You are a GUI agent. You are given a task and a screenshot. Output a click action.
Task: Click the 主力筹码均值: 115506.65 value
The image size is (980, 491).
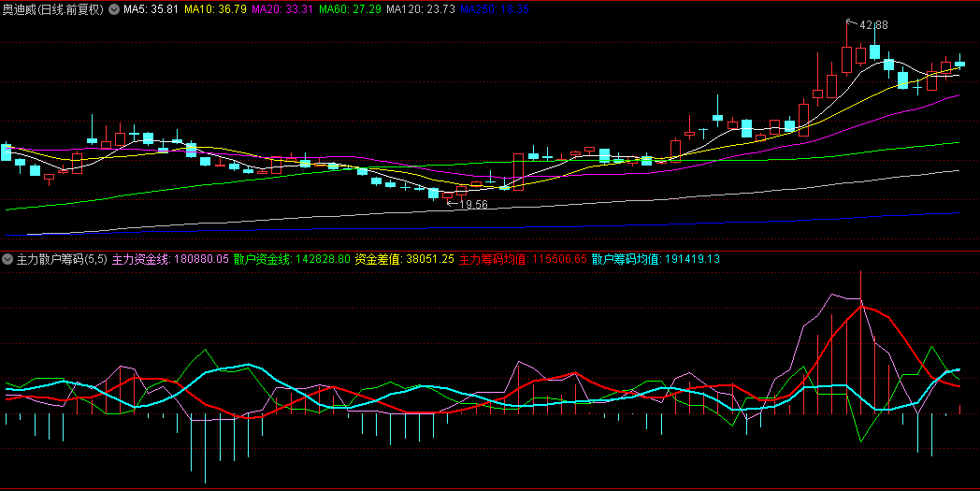coord(523,259)
